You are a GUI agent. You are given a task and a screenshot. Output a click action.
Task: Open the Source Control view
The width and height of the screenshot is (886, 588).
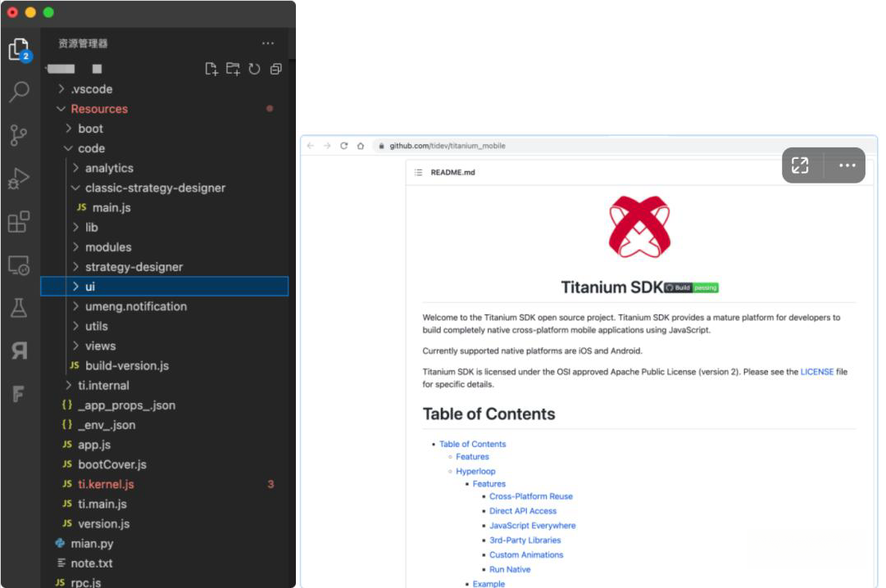coord(19,136)
